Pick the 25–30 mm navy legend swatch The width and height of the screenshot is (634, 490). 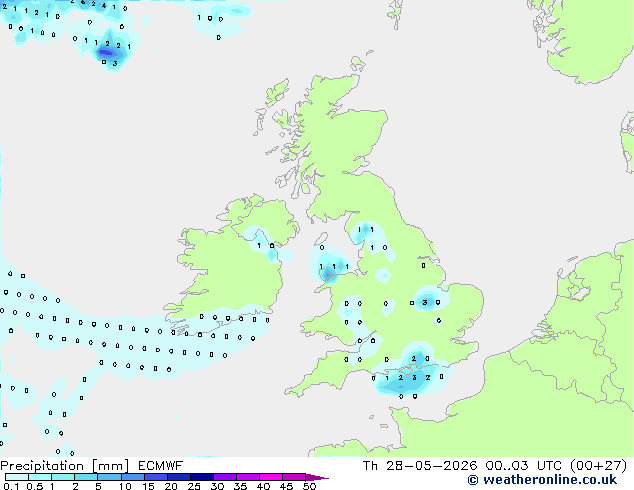[x=202, y=477]
